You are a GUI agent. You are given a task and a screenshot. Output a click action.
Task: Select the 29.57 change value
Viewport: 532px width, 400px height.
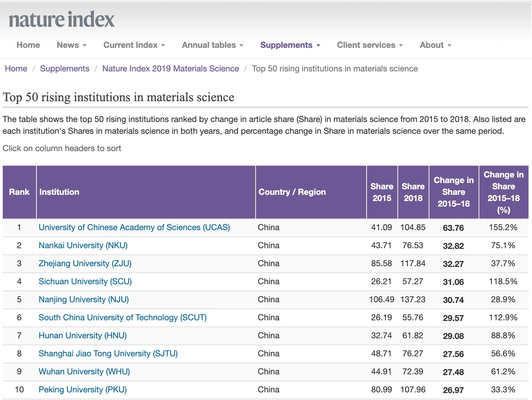[453, 318]
